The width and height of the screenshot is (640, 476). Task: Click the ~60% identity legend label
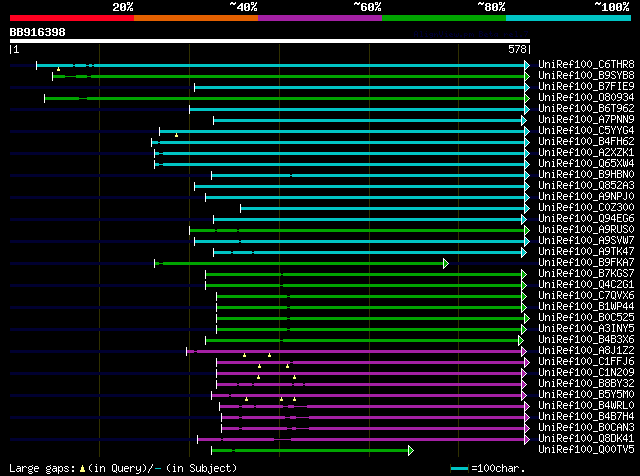367,7
